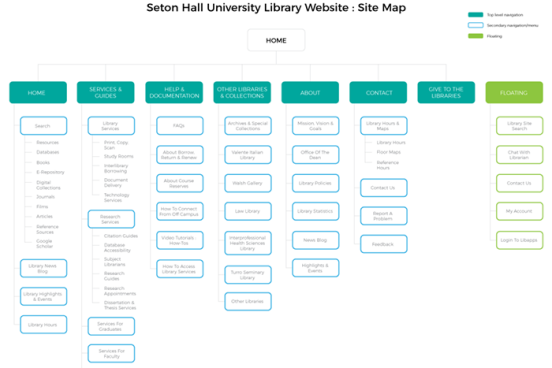Select the Citation Guides item

[x=121, y=236]
